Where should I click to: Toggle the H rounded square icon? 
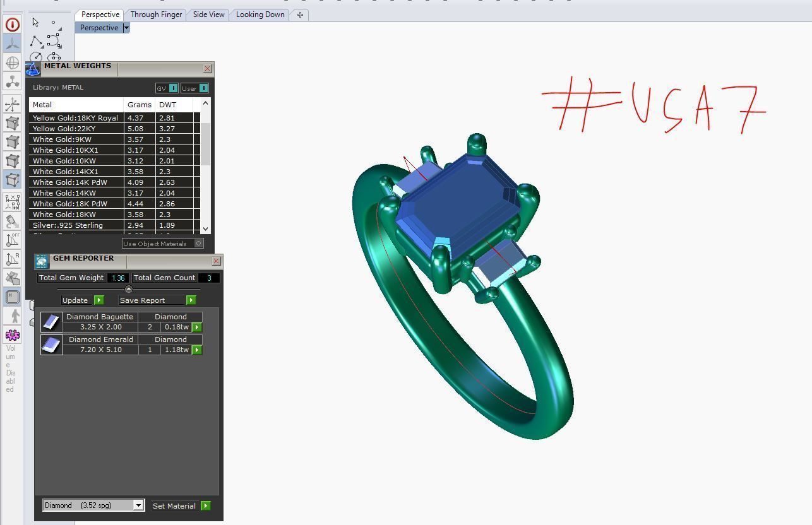point(12,297)
